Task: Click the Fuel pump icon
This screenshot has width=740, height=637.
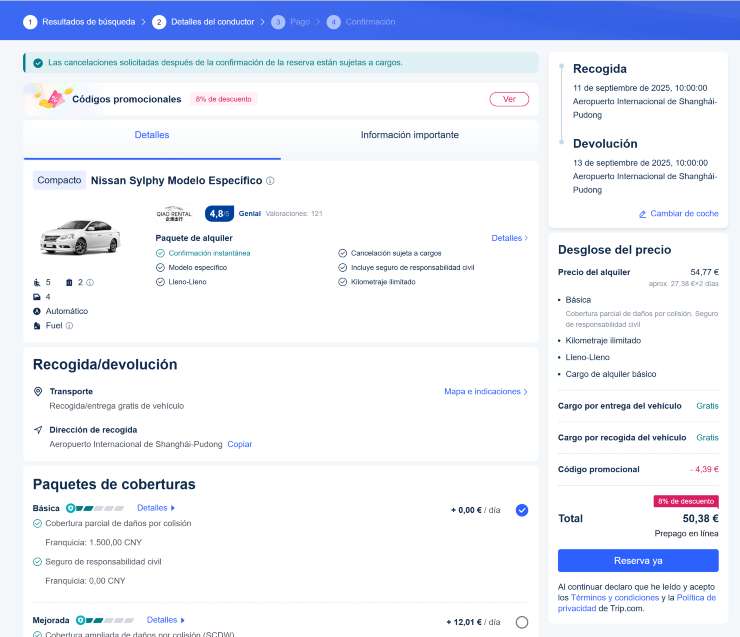Action: (37, 326)
